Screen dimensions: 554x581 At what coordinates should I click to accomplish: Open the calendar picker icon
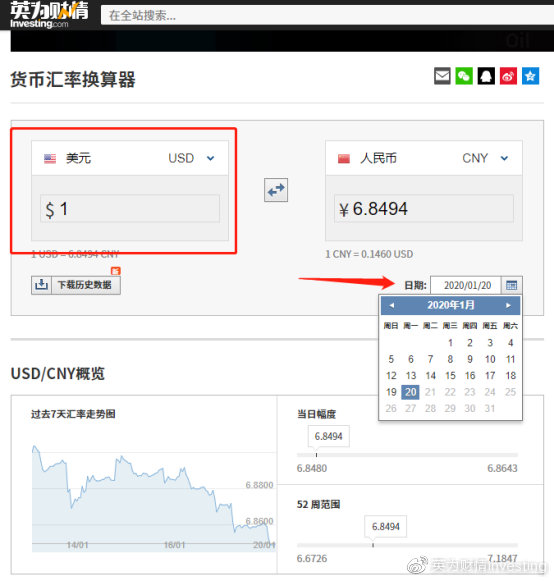511,285
